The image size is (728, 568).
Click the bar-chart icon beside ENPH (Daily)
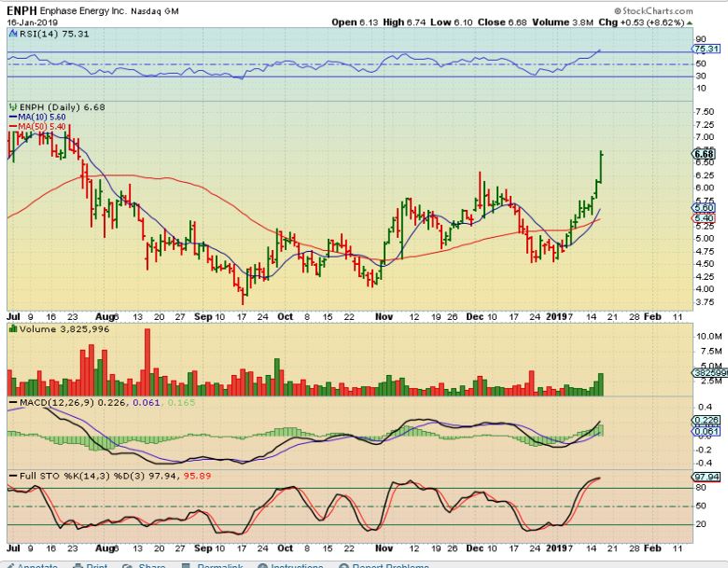point(13,107)
